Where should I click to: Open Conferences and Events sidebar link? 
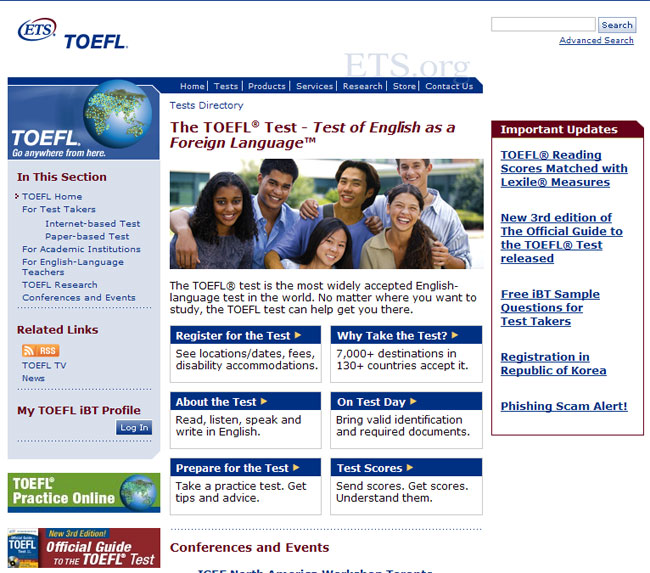pos(79,298)
